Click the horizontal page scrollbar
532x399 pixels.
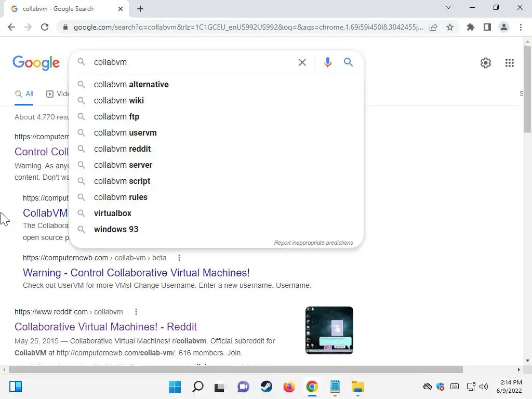tap(235, 369)
